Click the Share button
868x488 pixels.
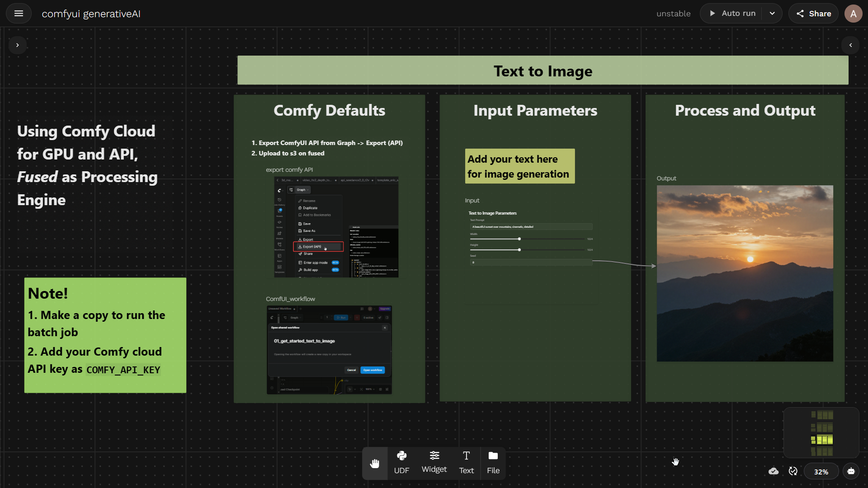pos(813,14)
